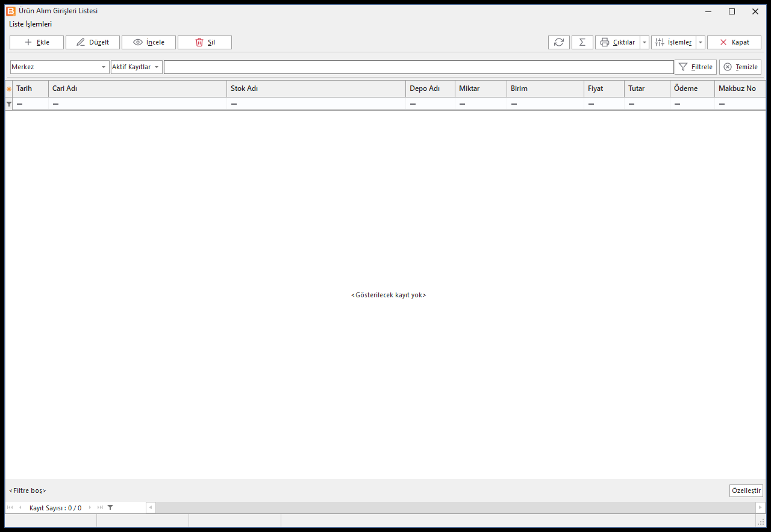Click the Çıktılar print button
The width and height of the screenshot is (771, 532).
coord(617,42)
